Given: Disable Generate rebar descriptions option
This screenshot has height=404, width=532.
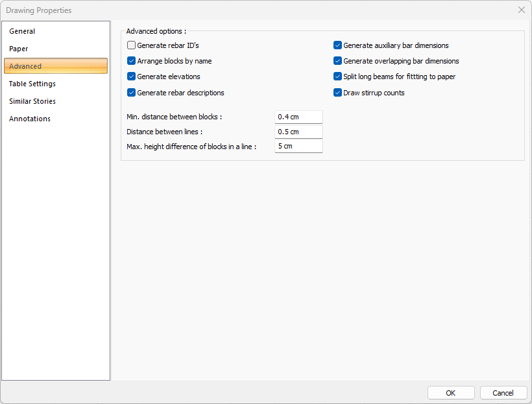Looking at the screenshot, I should pos(132,93).
